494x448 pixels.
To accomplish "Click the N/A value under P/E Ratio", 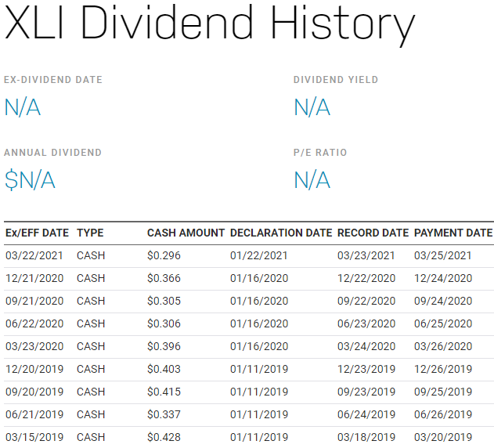I will click(x=312, y=180).
